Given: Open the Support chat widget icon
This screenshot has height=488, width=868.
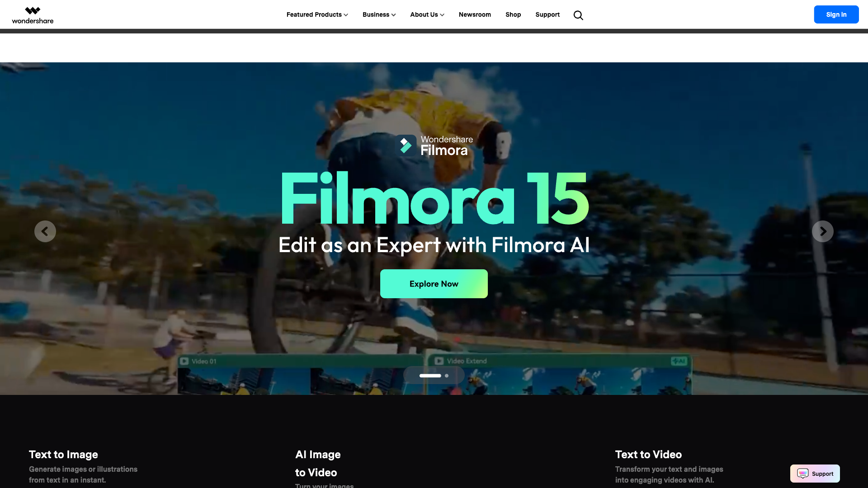Looking at the screenshot, I should coord(803,474).
